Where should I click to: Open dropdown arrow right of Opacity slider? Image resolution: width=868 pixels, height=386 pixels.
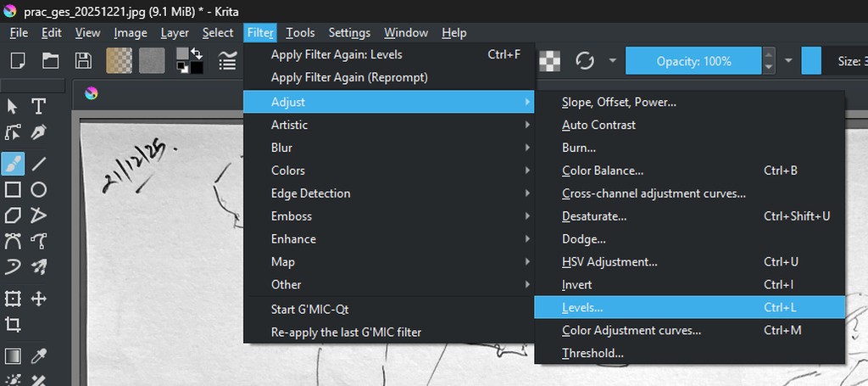(788, 61)
